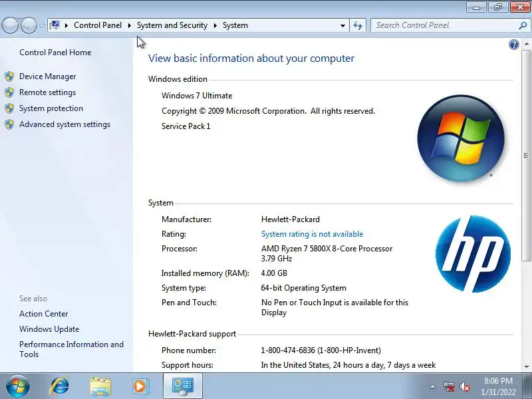Launch Windows Media Player from taskbar
The width and height of the screenshot is (532, 399).
140,386
